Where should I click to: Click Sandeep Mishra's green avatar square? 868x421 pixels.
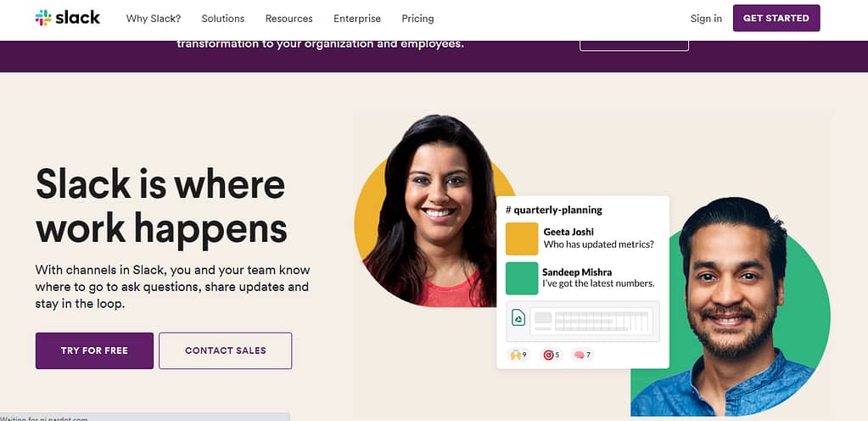[522, 278]
